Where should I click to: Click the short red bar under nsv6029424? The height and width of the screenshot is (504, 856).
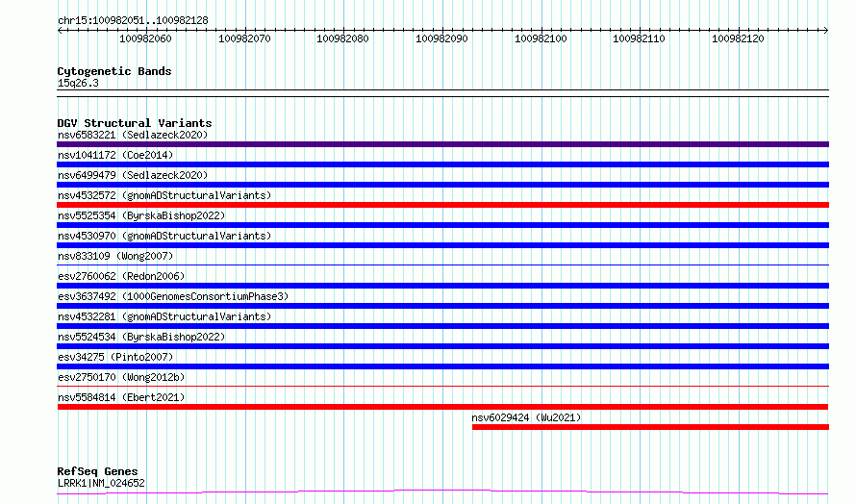pyautogui.click(x=651, y=427)
